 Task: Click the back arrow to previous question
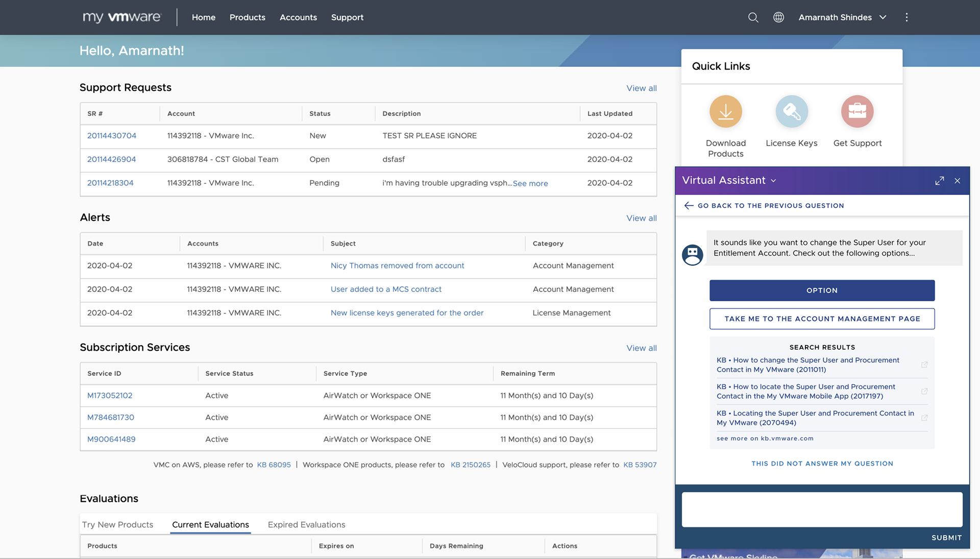[689, 206]
